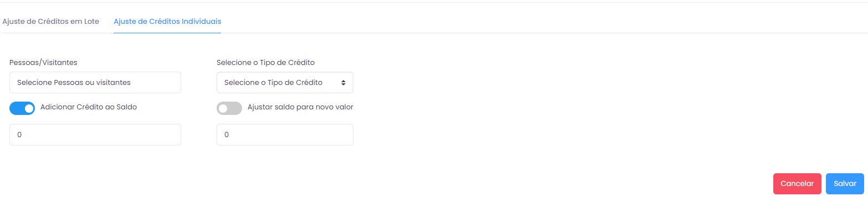
Task: Focus the amount field below Adicionar Crédito ao Saldo
Action: tap(95, 134)
